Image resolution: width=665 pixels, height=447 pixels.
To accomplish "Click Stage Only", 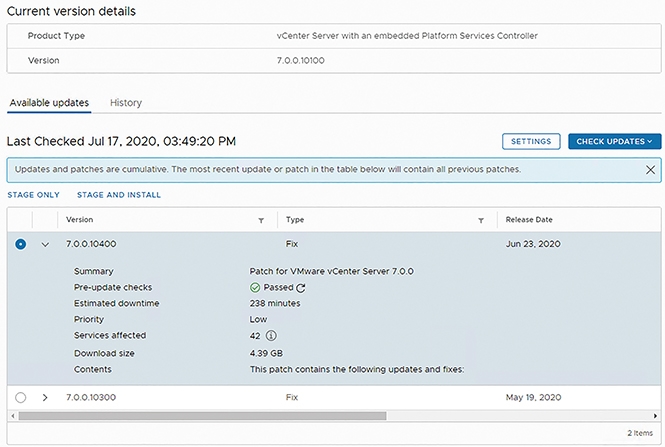I will [34, 195].
